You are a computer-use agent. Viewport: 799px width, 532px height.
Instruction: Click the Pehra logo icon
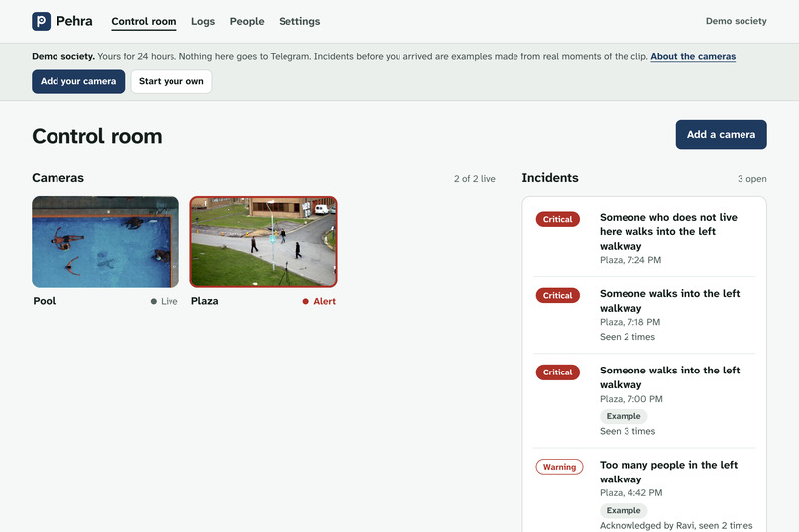coord(41,21)
